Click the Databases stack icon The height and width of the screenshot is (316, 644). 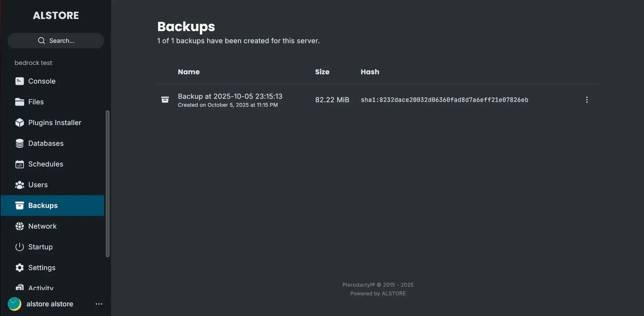20,143
